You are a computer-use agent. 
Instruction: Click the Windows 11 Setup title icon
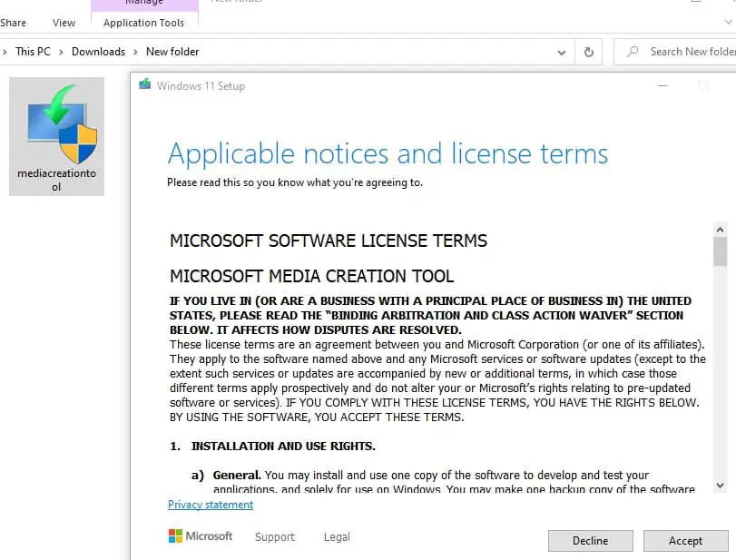145,84
